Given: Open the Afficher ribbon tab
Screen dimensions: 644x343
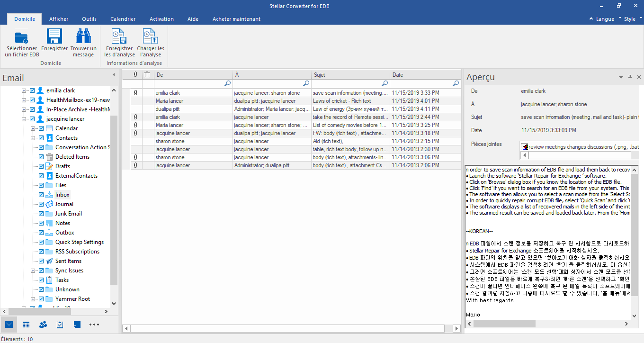Looking at the screenshot, I should click(x=59, y=19).
